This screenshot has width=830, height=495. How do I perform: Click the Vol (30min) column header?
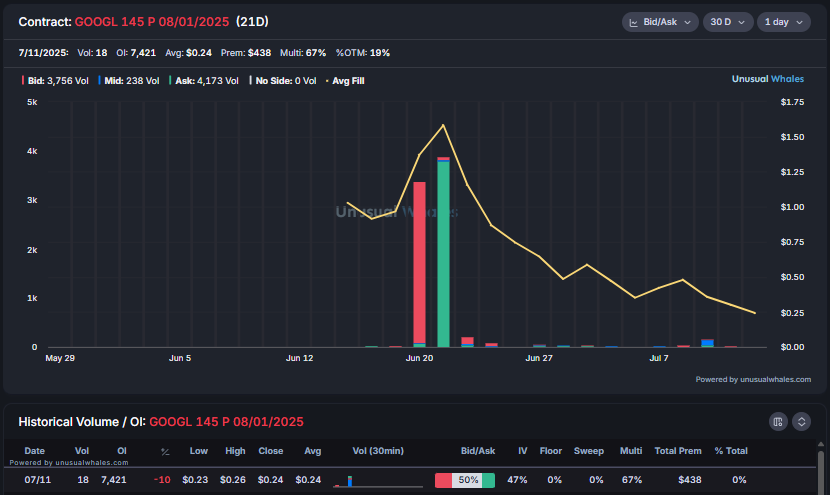[378, 451]
